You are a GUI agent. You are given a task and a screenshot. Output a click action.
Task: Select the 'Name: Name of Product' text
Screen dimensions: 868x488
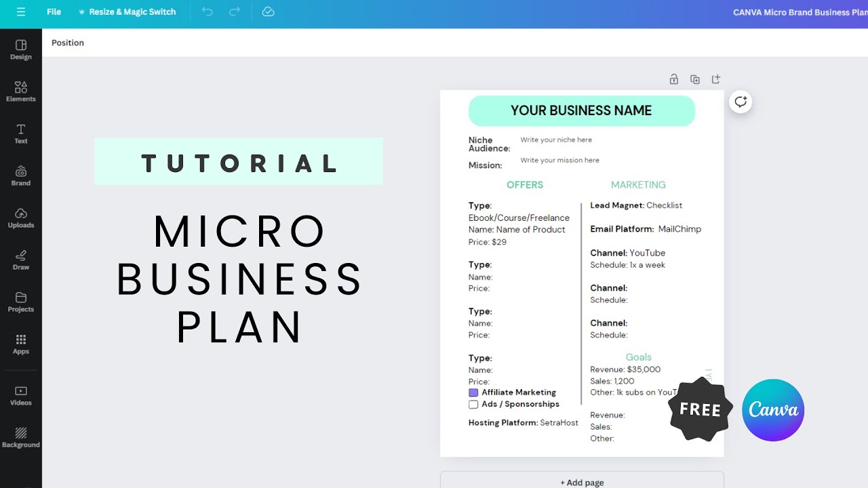pyautogui.click(x=517, y=230)
